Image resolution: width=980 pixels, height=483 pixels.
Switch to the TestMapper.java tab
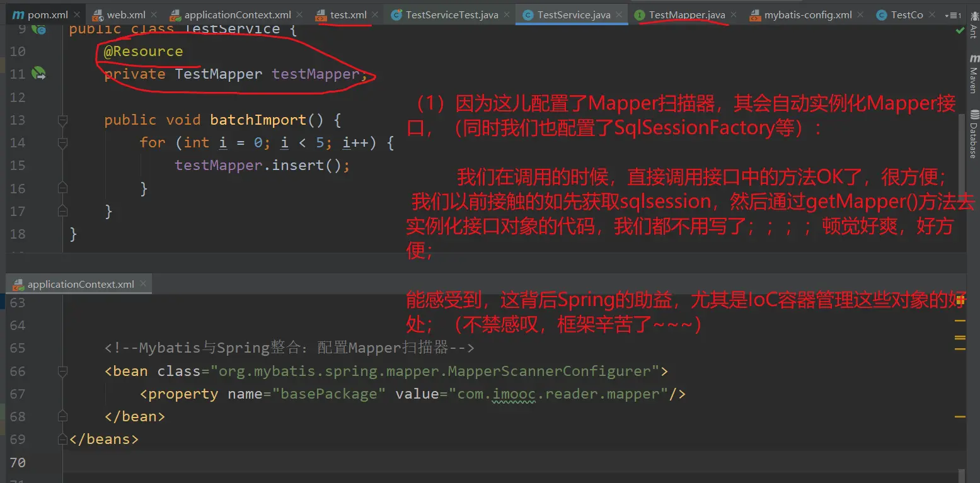(x=686, y=15)
